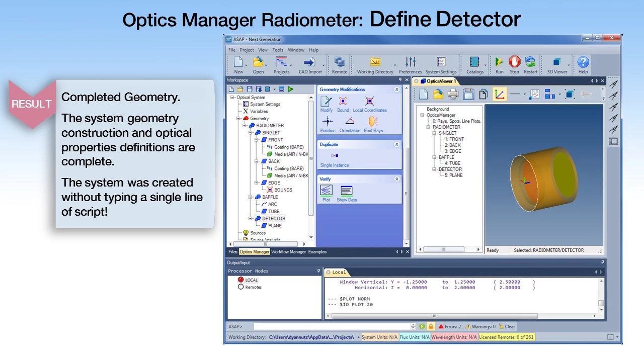Select the Emit Rays tool
The image size is (644, 362).
click(373, 122)
